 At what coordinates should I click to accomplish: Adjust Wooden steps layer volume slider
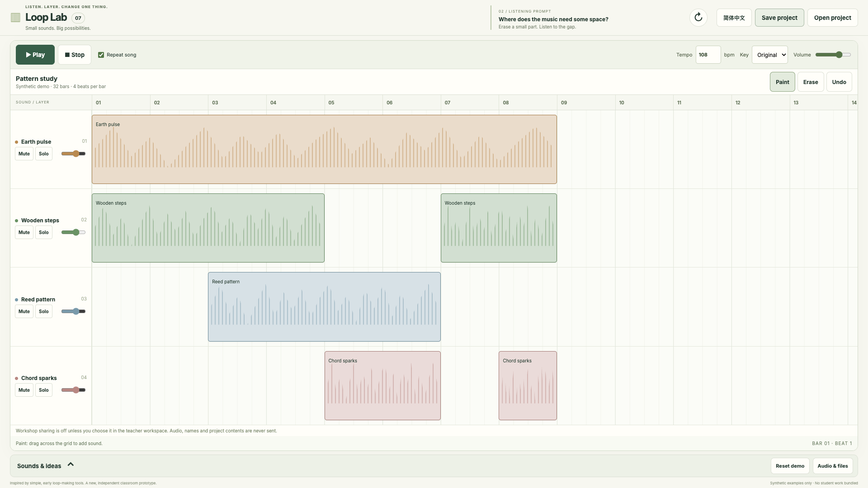(x=73, y=232)
